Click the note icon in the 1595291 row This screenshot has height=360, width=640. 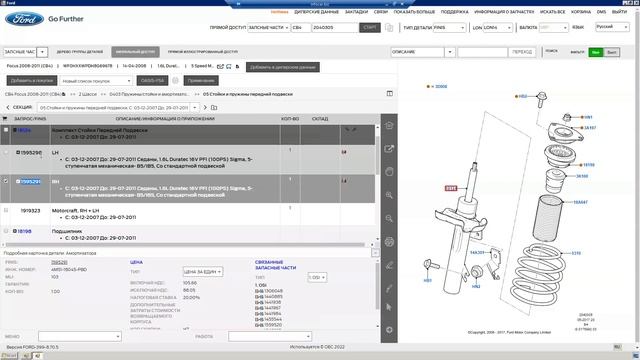(x=344, y=181)
